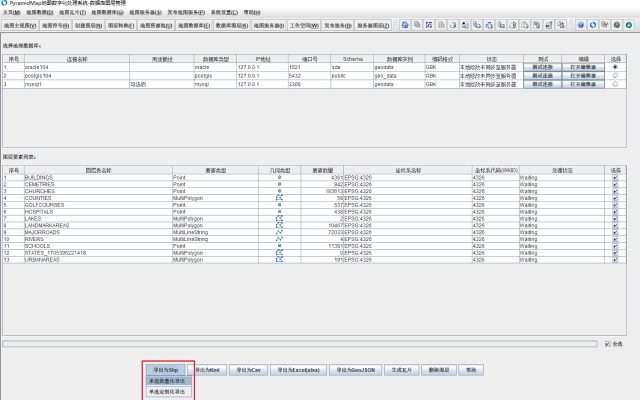Click the 图层表名称 column header
This screenshot has width=640, height=400.
[98, 170]
